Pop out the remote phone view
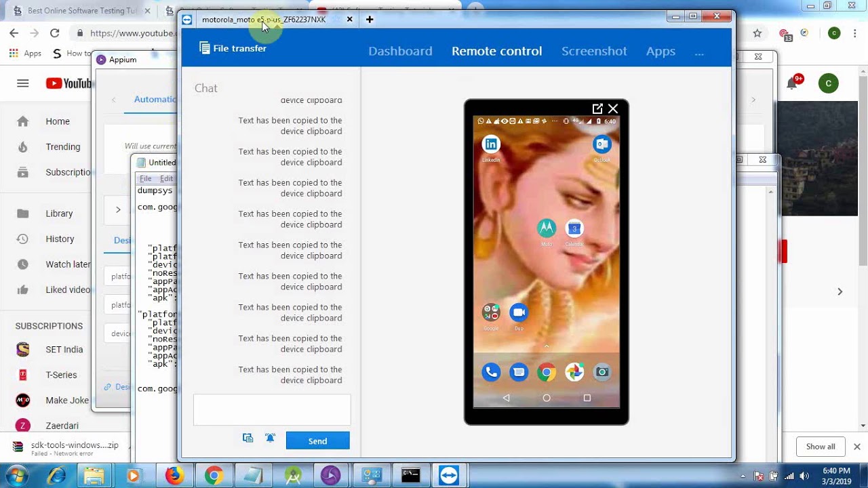Viewport: 868px width, 488px height. (x=597, y=108)
